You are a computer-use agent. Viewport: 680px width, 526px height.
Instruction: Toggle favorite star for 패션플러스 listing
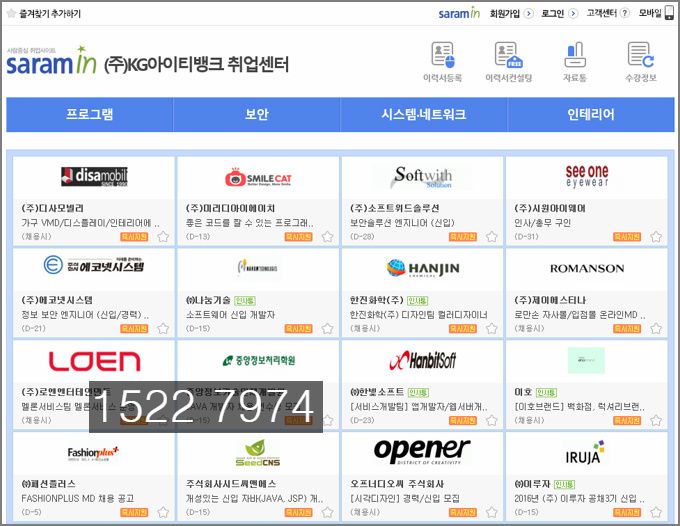(x=163, y=513)
